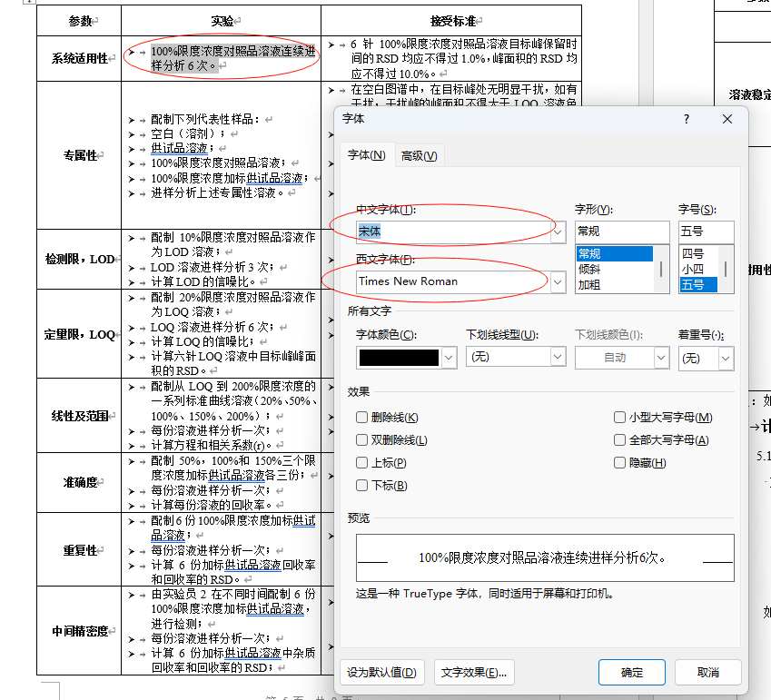Enable the 删除线 strikethrough checkbox
This screenshot has height=700, width=771.
[362, 418]
